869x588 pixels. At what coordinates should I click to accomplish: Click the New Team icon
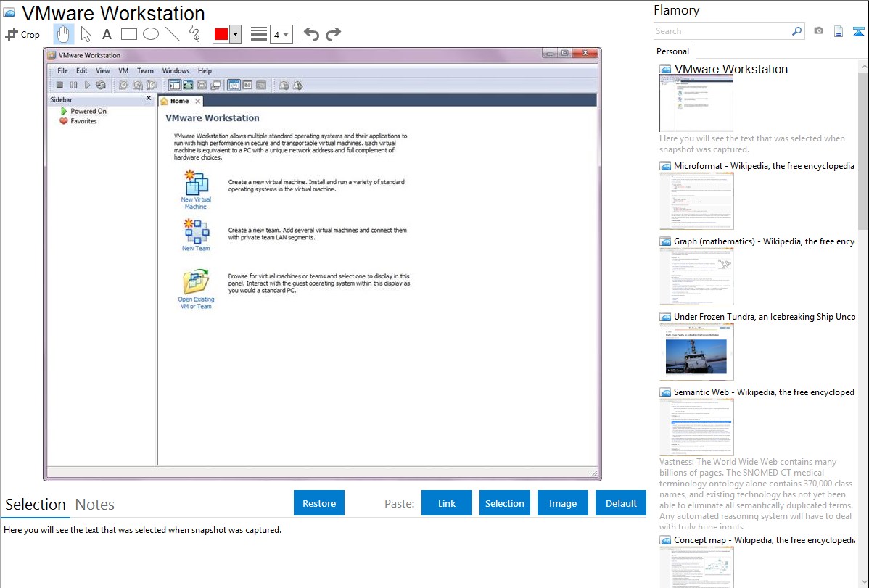coord(196,234)
